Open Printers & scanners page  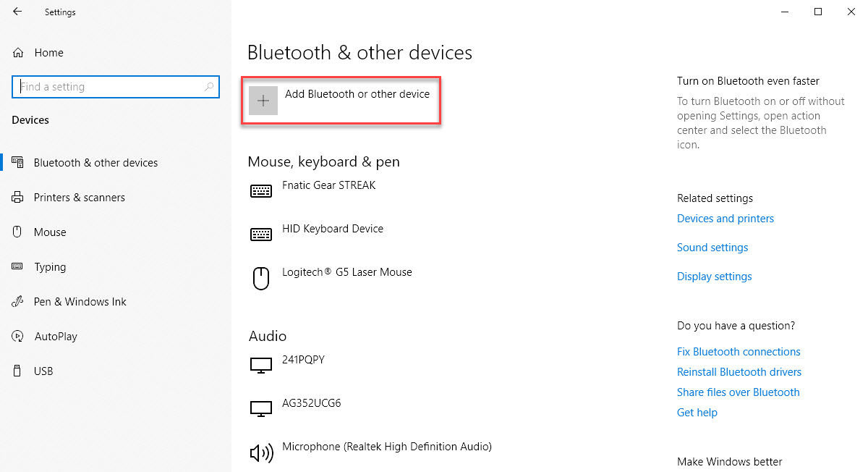79,198
